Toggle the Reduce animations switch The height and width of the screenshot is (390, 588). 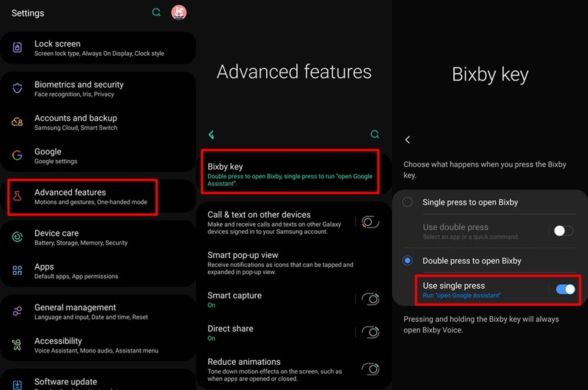(x=370, y=369)
